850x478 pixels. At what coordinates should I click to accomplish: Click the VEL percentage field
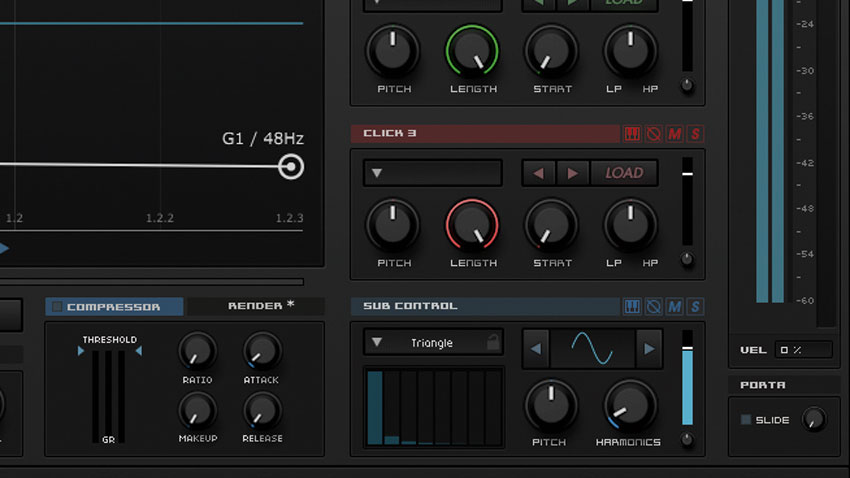803,350
